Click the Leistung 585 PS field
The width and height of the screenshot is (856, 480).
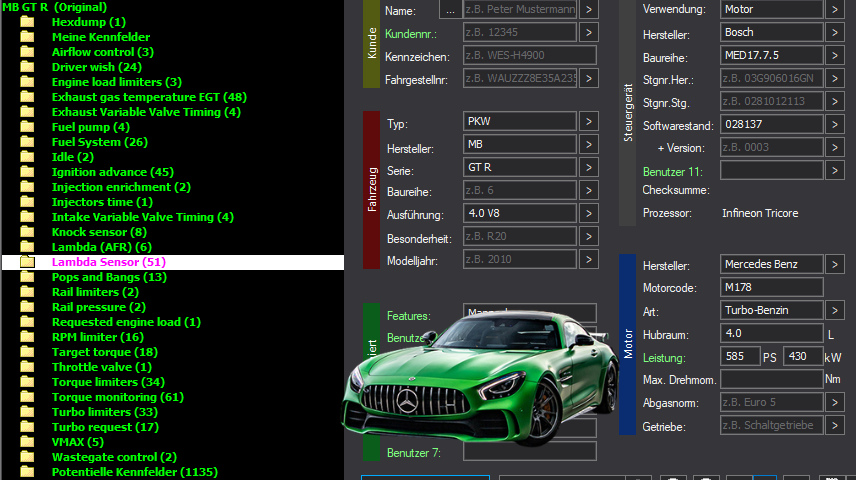(x=740, y=356)
